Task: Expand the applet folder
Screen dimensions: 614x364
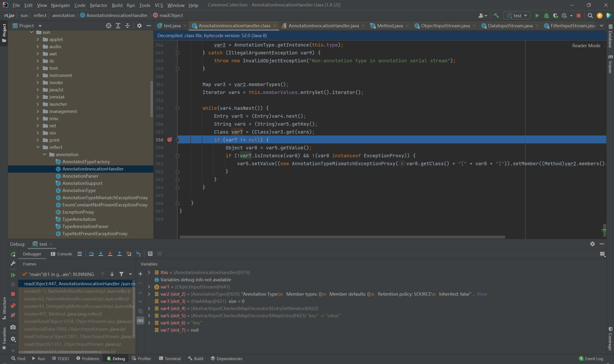Action: (38, 39)
